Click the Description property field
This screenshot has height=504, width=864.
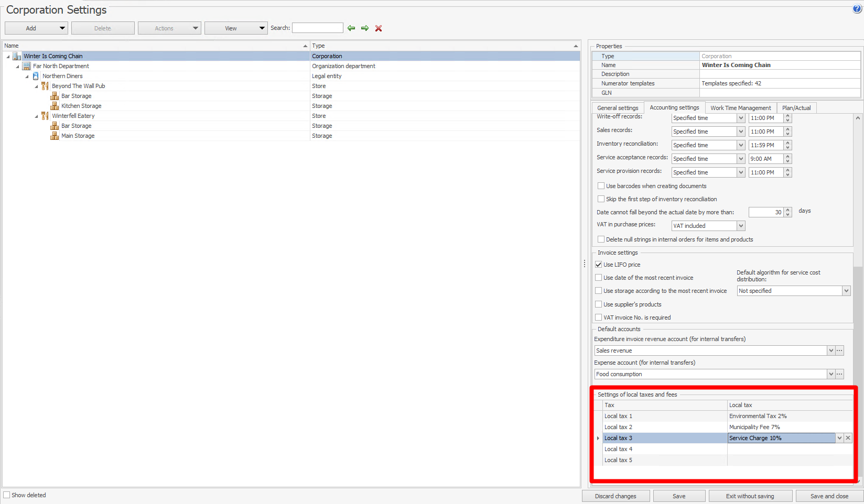780,74
